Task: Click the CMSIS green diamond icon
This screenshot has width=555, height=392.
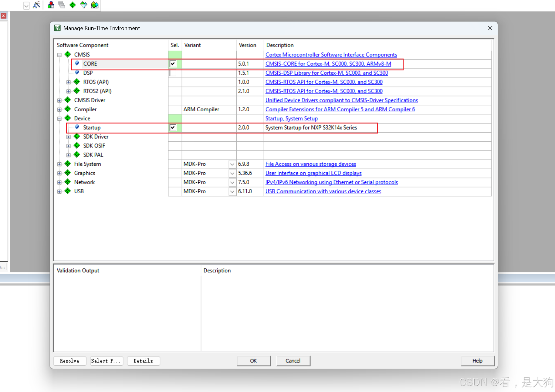Action: point(68,54)
